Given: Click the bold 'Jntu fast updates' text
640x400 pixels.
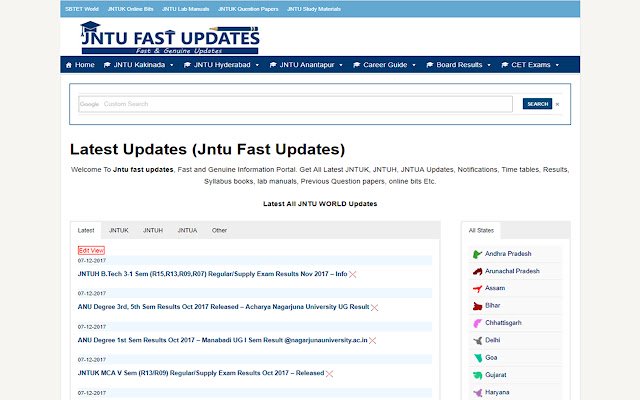Looking at the screenshot, I should [x=143, y=170].
